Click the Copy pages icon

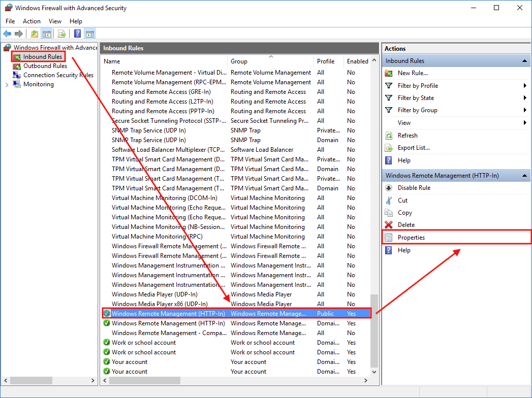(389, 213)
